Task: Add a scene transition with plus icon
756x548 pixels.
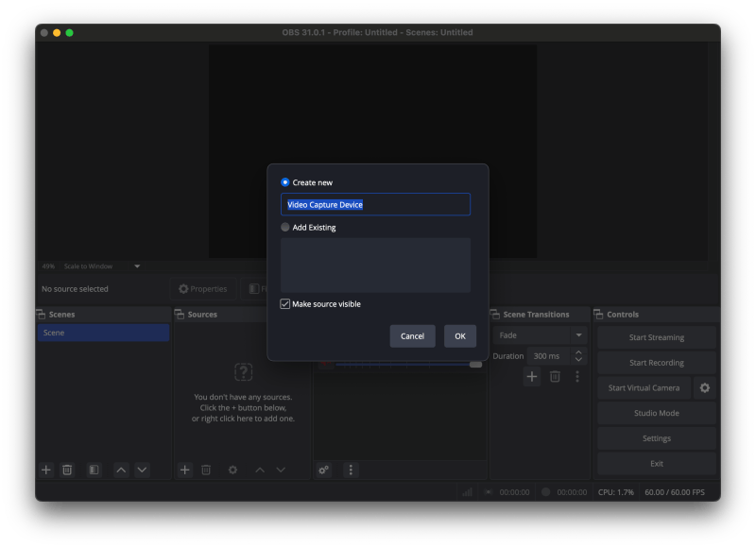Action: click(x=532, y=376)
